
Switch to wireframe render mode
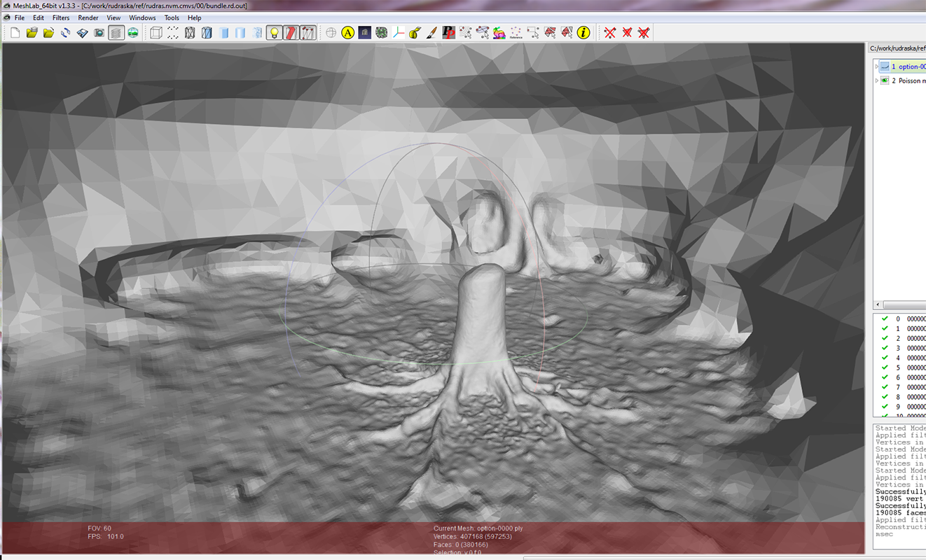[x=189, y=33]
